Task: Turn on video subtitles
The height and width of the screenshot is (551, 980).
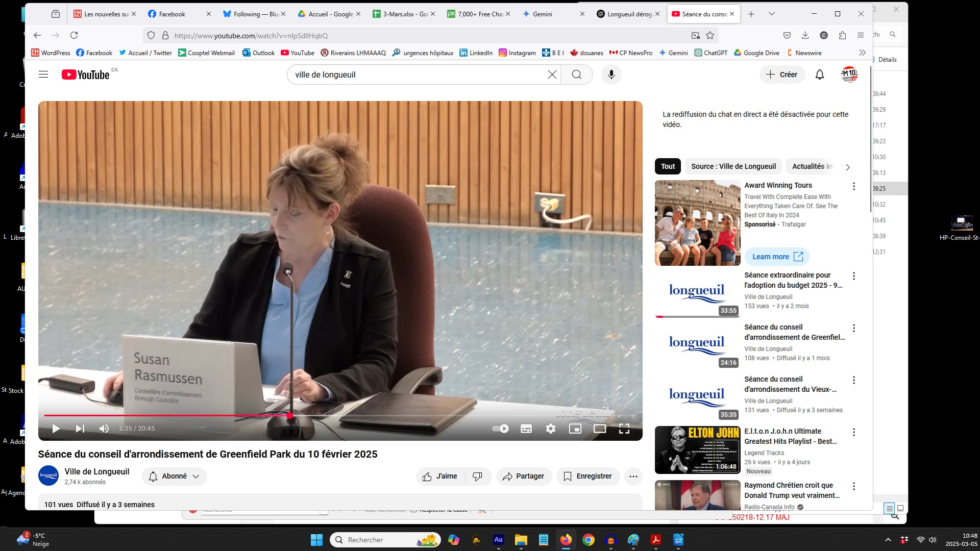Action: pyautogui.click(x=526, y=429)
